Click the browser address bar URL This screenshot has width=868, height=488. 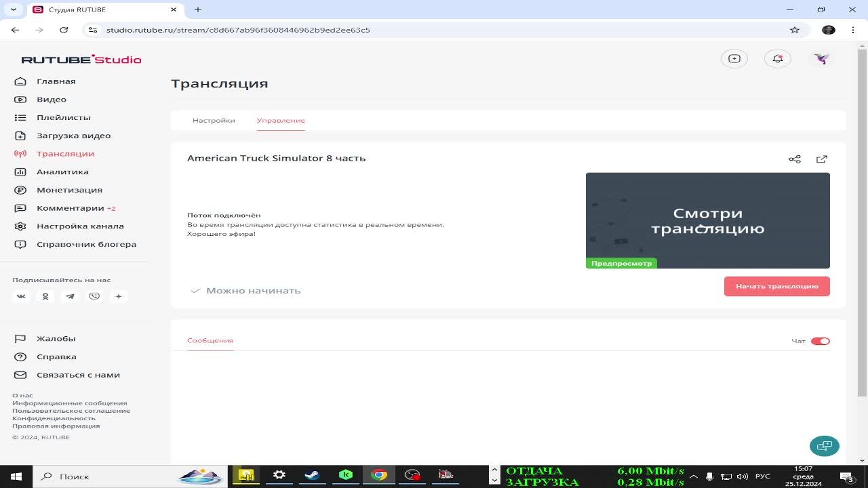pos(238,30)
